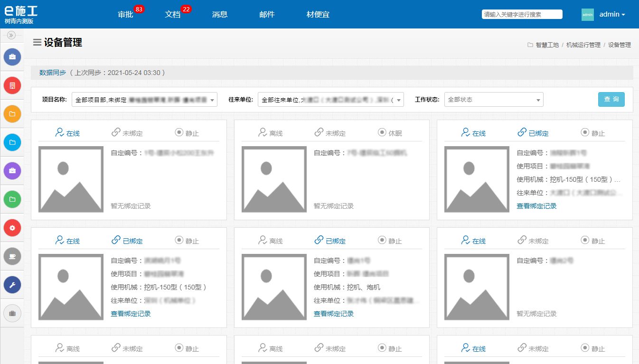Screen dimensions: 639x364
Task: Click 已绑定 status in the 深圳（机械单位） card
Action: (127, 241)
